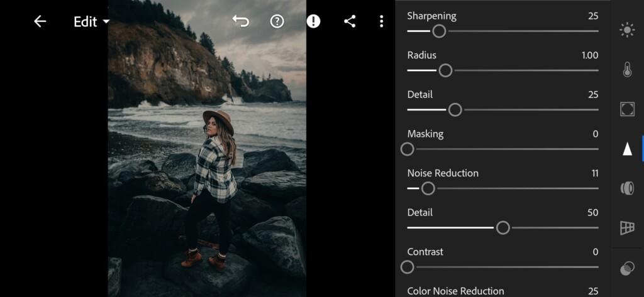This screenshot has height=297, width=644.
Task: Click the Color Noise Reduction label
Action: [x=455, y=291]
